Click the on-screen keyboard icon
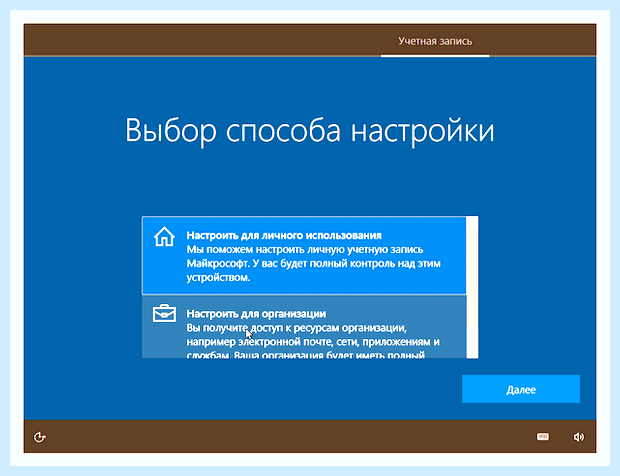Image resolution: width=620 pixels, height=476 pixels. click(x=542, y=436)
